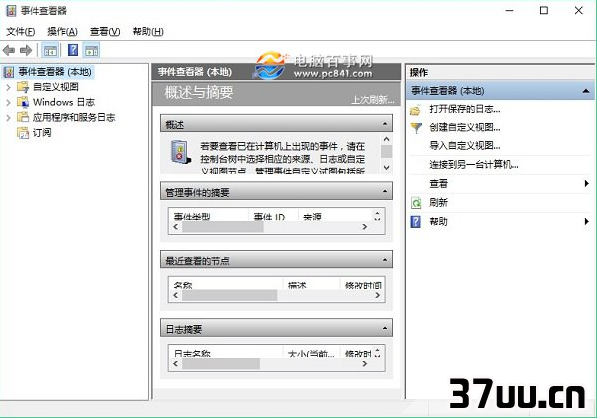Open the 查看 submenu arrow in actions pane

[x=586, y=183]
